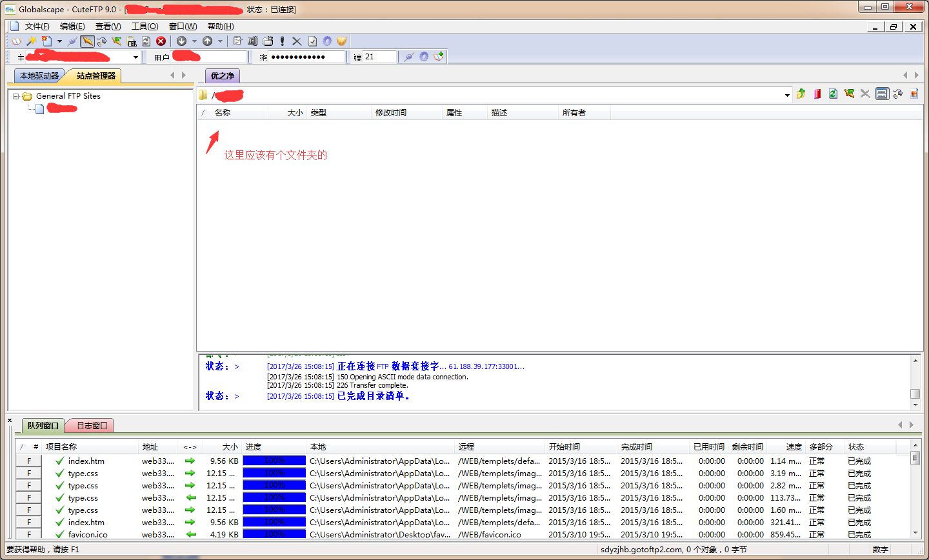929x560 pixels.
Task: Sort remote files by 修改时间 column
Action: pos(408,113)
